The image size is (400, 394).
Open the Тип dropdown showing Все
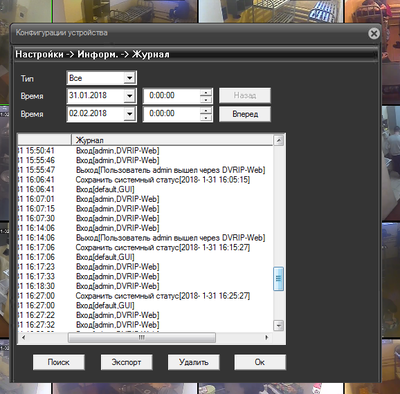pos(129,78)
